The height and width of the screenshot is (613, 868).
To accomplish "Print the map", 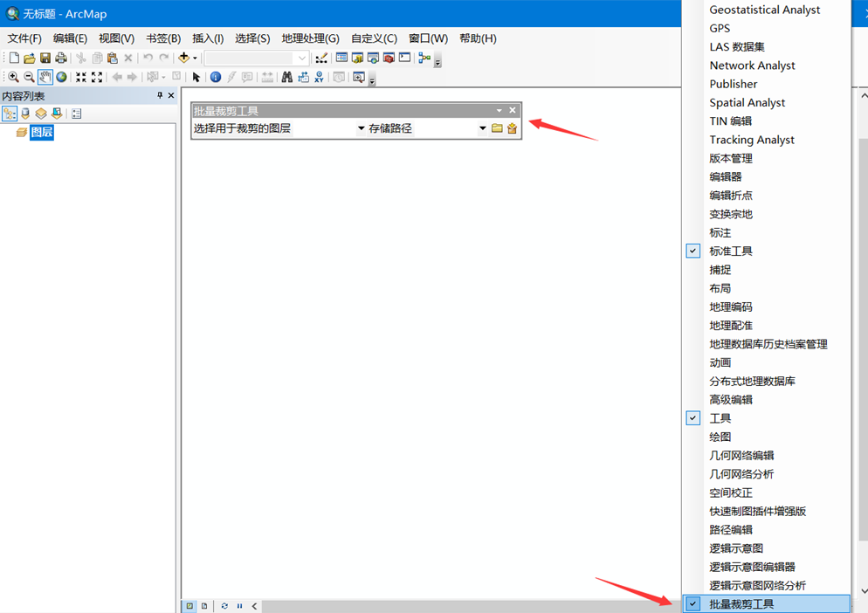I will tap(61, 59).
